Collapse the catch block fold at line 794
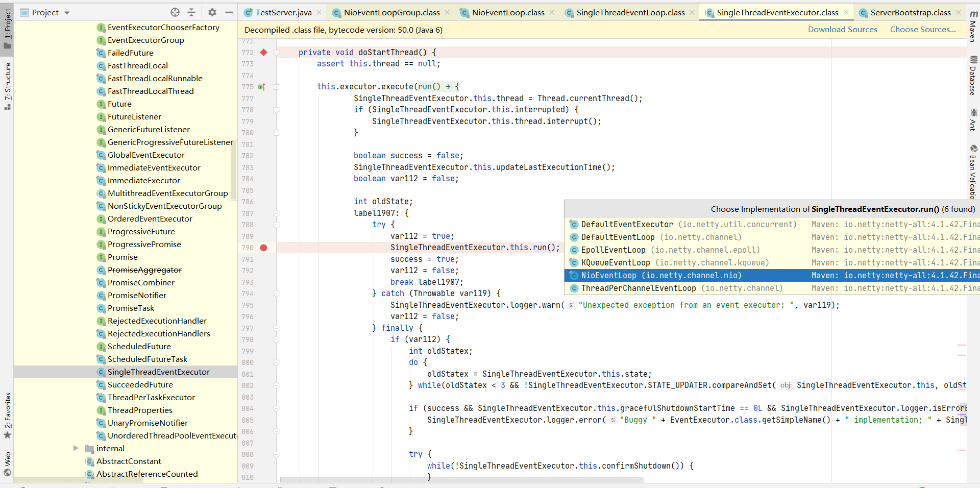 point(276,294)
